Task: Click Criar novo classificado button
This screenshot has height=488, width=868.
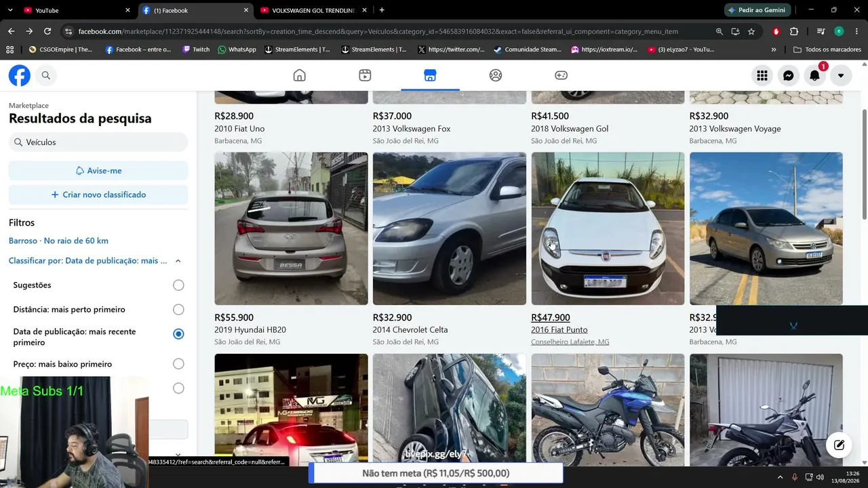Action: click(98, 195)
